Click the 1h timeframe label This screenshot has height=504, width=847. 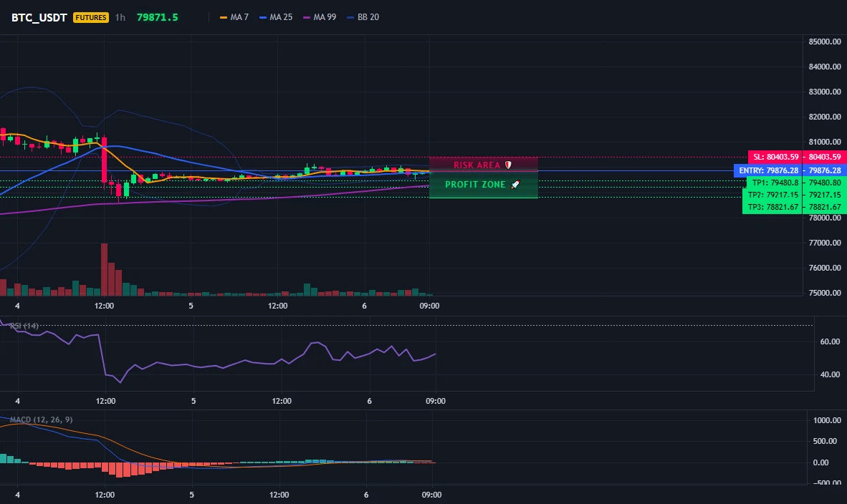point(120,17)
